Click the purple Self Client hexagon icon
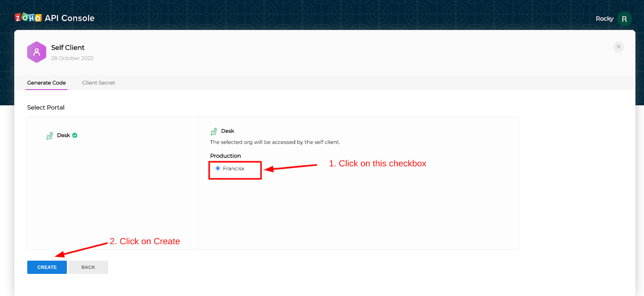This screenshot has width=644, height=296. click(37, 52)
